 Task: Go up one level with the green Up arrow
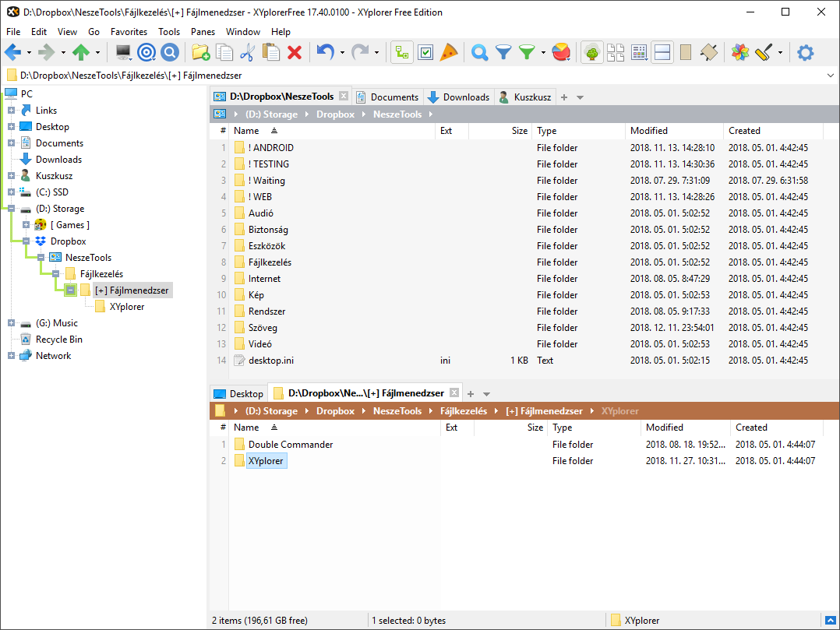click(81, 52)
